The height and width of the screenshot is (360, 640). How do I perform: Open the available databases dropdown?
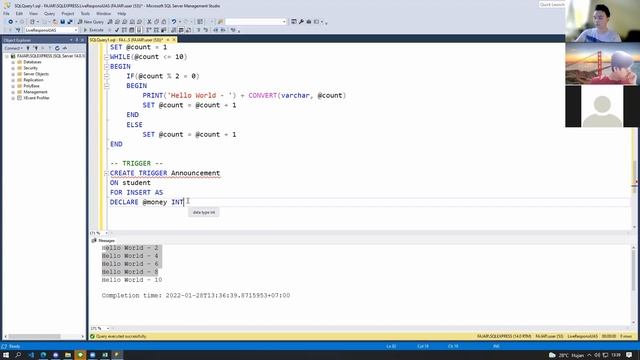(76, 30)
